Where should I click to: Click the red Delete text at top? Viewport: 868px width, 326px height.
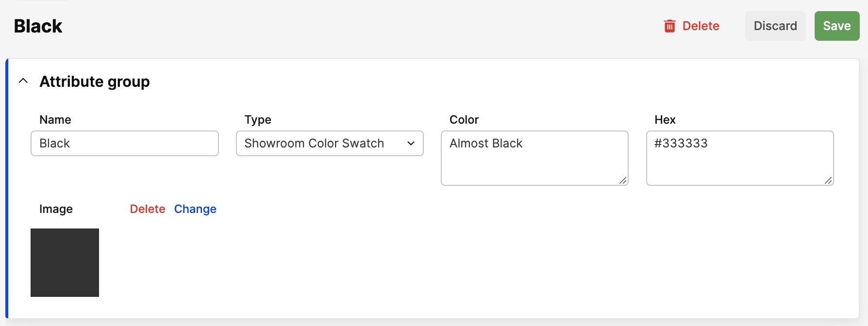click(701, 26)
